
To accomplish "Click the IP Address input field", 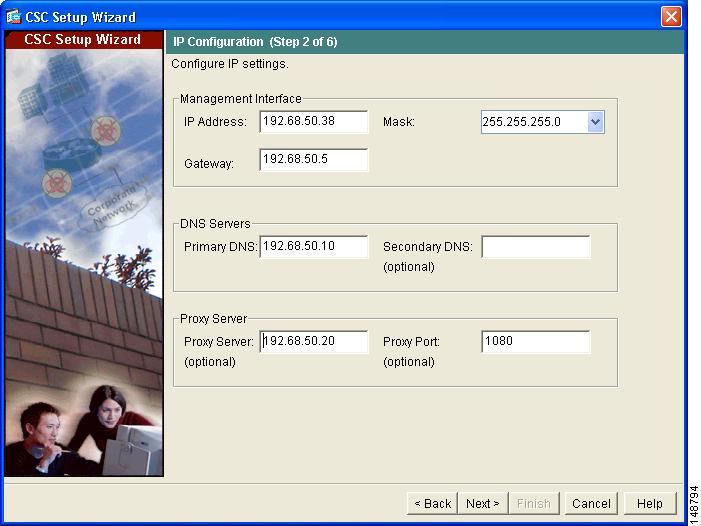I will click(x=314, y=122).
